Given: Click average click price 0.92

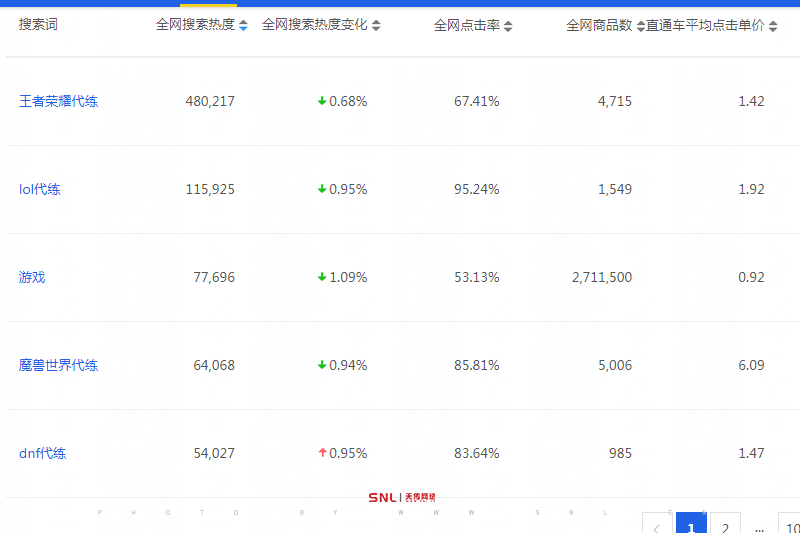Looking at the screenshot, I should coord(752,277).
